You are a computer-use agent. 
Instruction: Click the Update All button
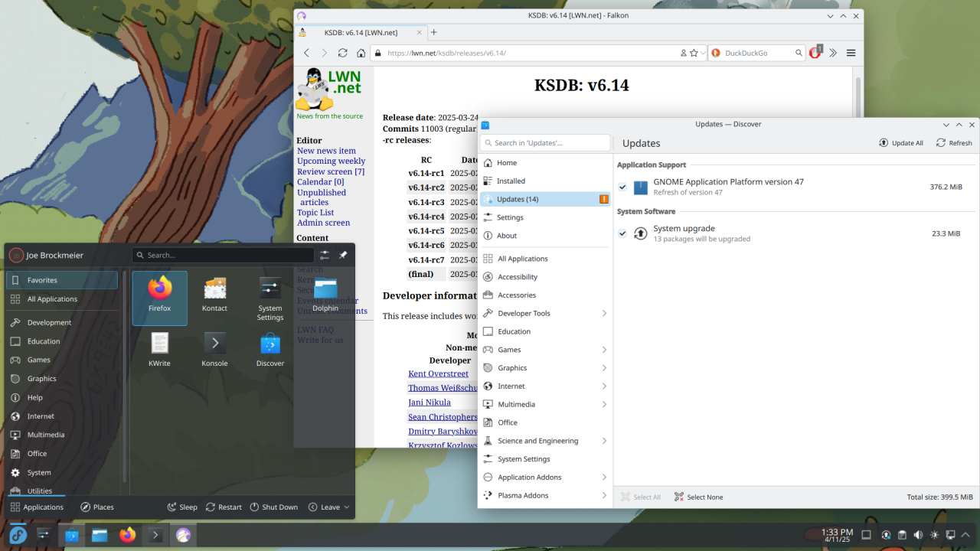click(x=900, y=143)
